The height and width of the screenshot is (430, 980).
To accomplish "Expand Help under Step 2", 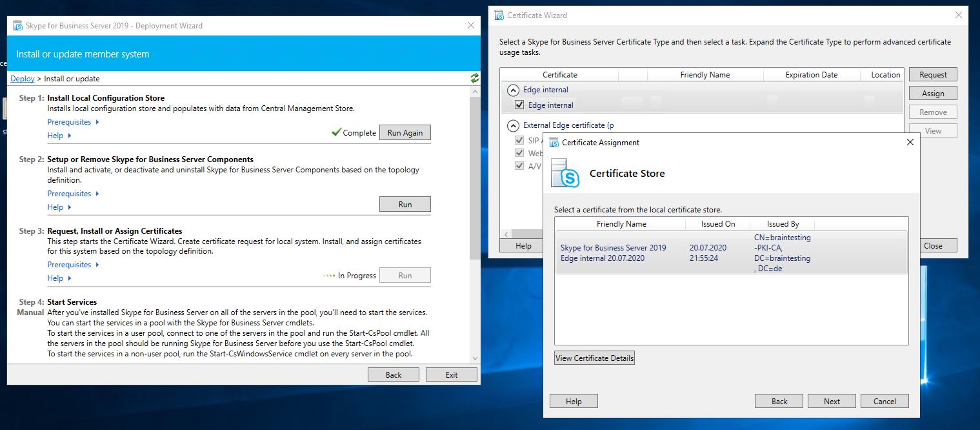I will pos(59,207).
